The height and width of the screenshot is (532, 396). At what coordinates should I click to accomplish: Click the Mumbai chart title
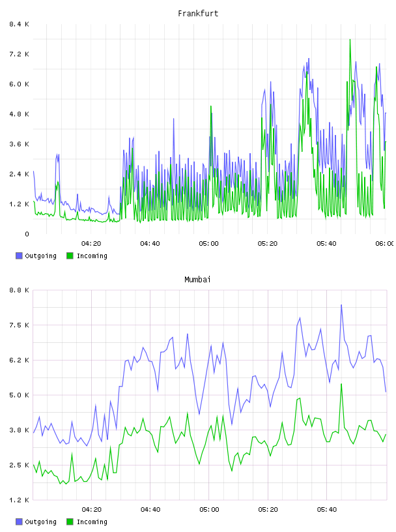point(197,280)
